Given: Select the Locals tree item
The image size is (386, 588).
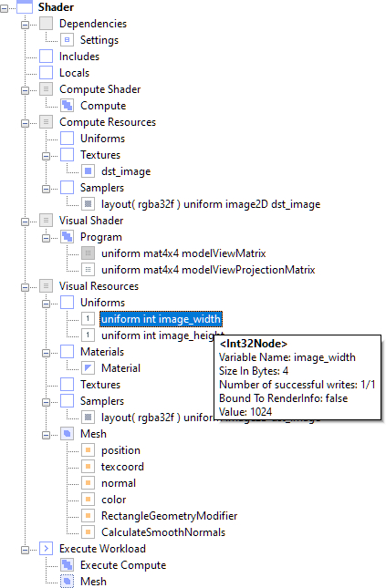Looking at the screenshot, I should [74, 73].
